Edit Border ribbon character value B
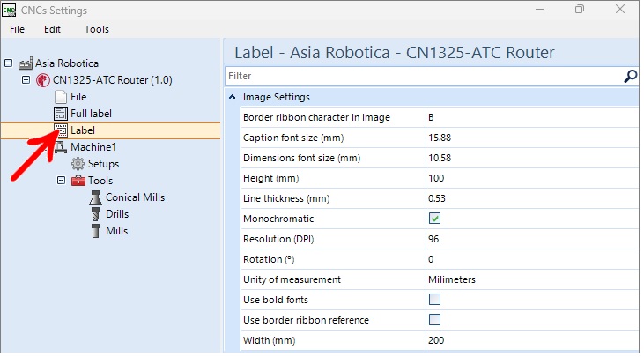This screenshot has height=357, width=644. click(532, 117)
